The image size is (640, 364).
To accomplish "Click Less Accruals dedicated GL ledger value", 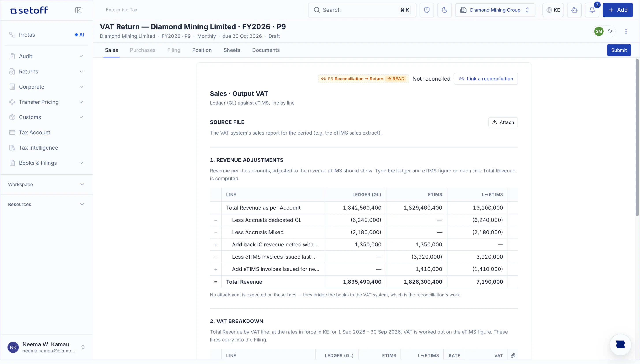I will (x=366, y=220).
